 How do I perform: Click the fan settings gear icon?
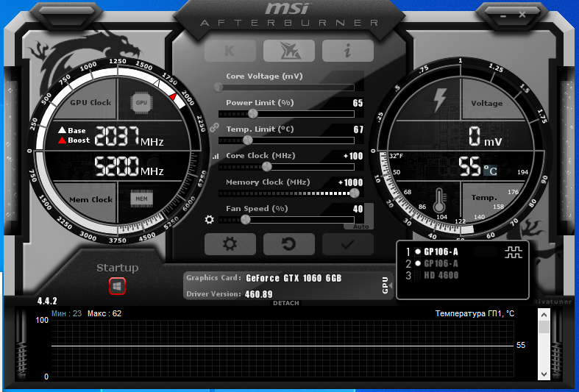210,220
